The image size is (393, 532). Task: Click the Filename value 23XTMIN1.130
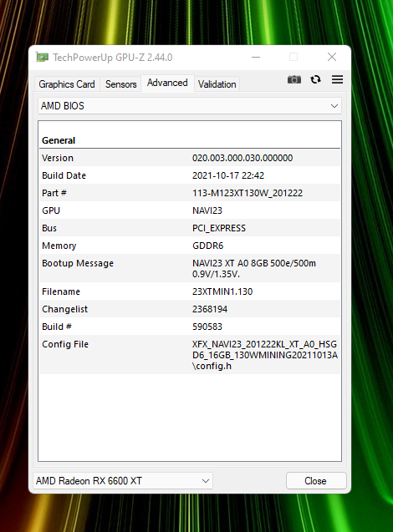[x=222, y=291]
